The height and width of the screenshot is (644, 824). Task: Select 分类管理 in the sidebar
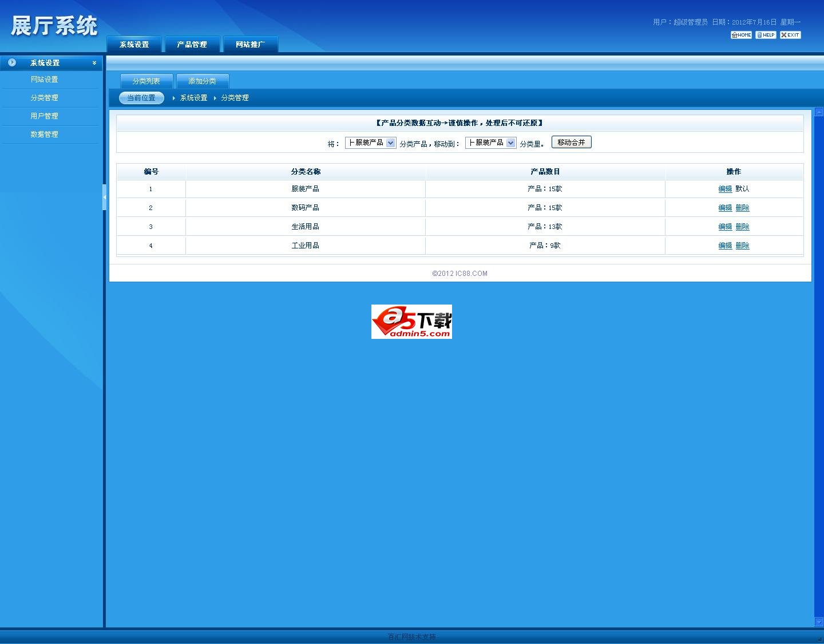point(45,98)
